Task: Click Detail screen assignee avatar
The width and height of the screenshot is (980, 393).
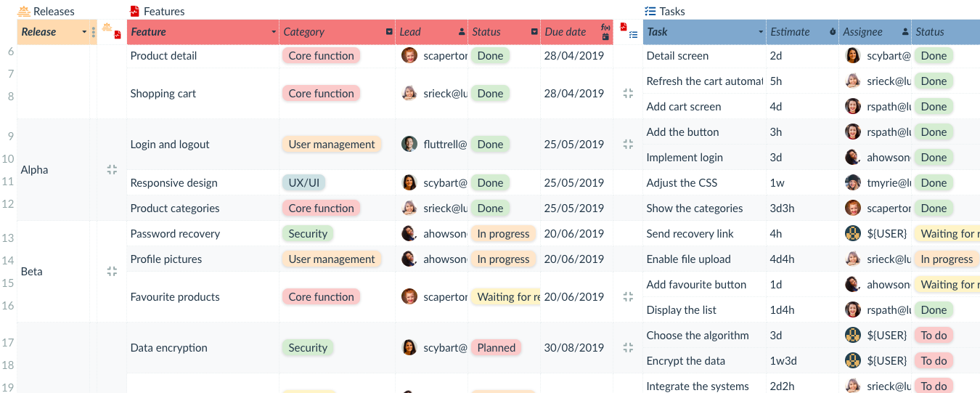Action: (x=853, y=55)
